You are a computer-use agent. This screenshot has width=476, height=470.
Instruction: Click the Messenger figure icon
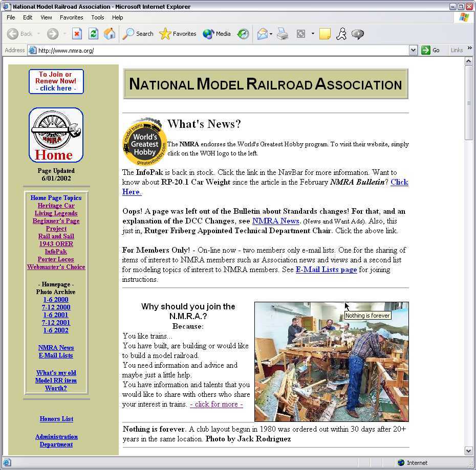(341, 34)
